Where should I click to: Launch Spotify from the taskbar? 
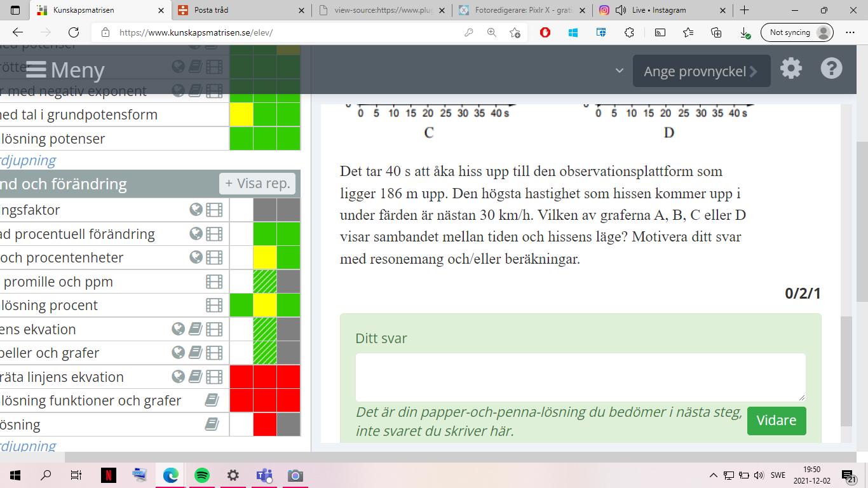[202, 475]
